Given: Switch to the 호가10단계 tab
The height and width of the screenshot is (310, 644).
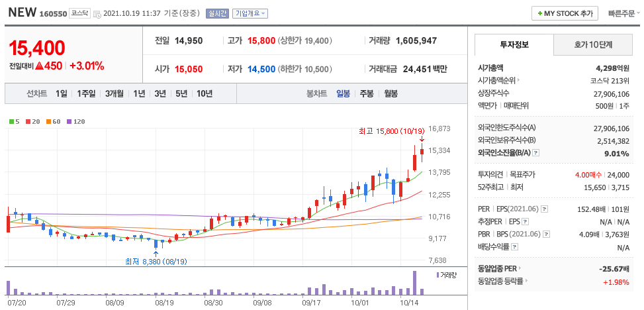Looking at the screenshot, I should 592,45.
